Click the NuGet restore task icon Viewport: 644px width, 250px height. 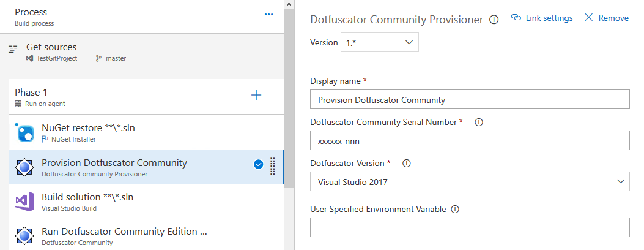[25, 133]
